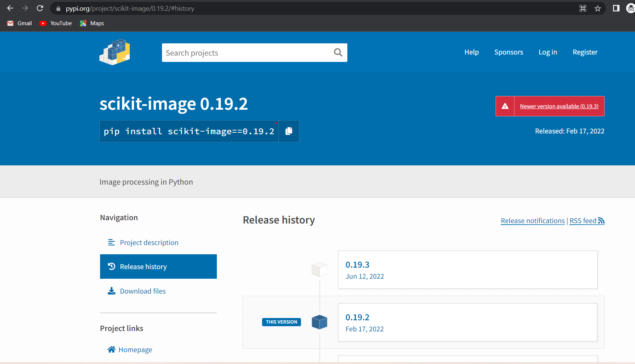635x364 pixels.
Task: Click the Image processing in Python summary
Action: (146, 182)
